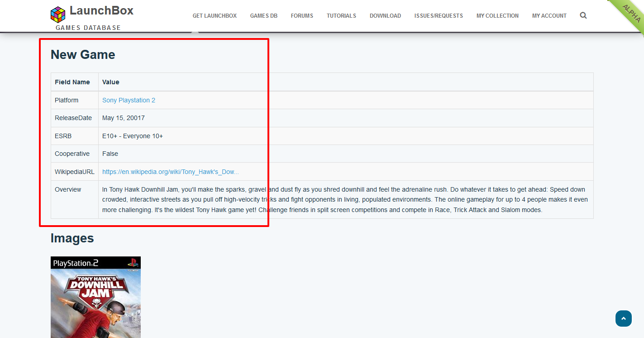Select the False value for Cooperative

(110, 154)
